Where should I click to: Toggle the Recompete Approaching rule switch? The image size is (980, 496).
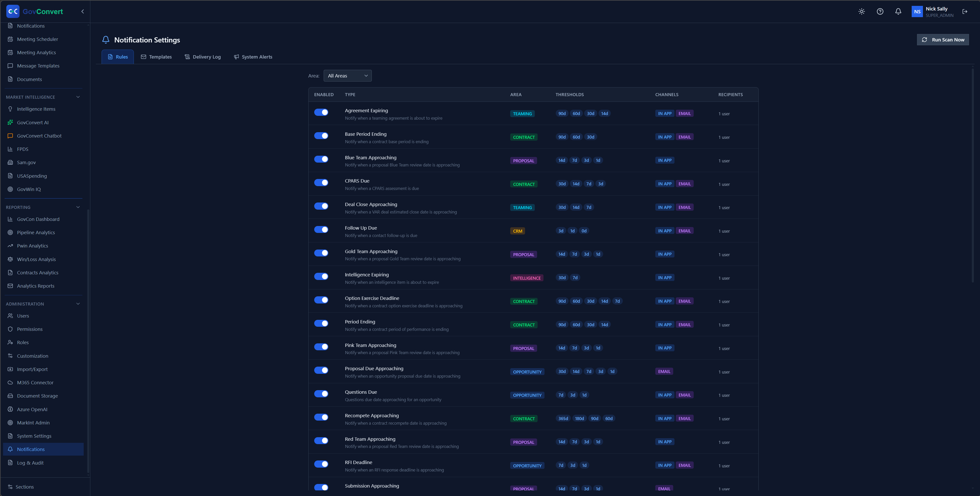(321, 417)
